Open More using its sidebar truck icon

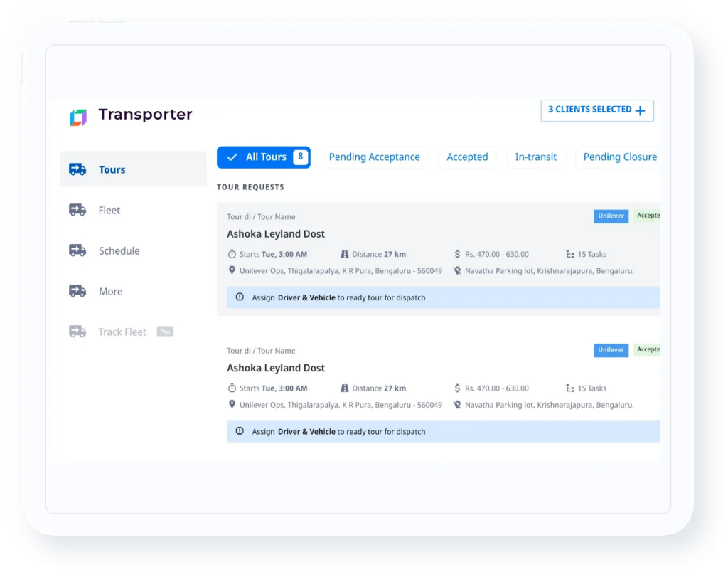pyautogui.click(x=78, y=291)
